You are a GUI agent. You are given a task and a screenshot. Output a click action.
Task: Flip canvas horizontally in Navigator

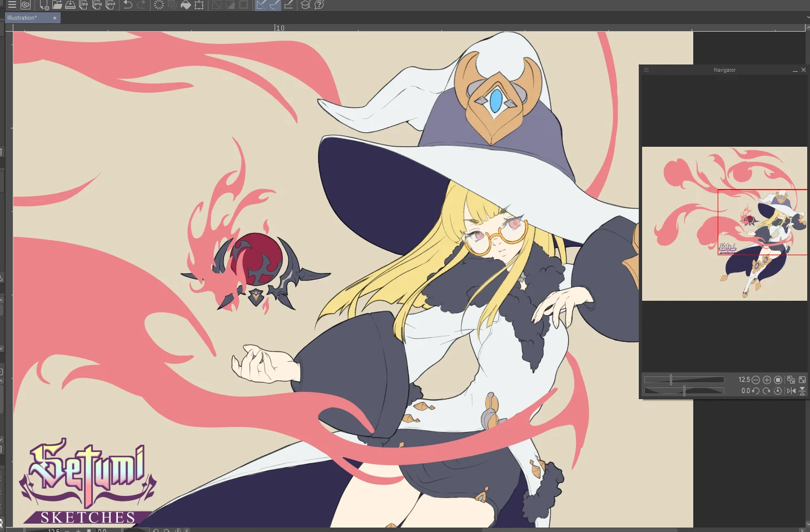click(791, 391)
